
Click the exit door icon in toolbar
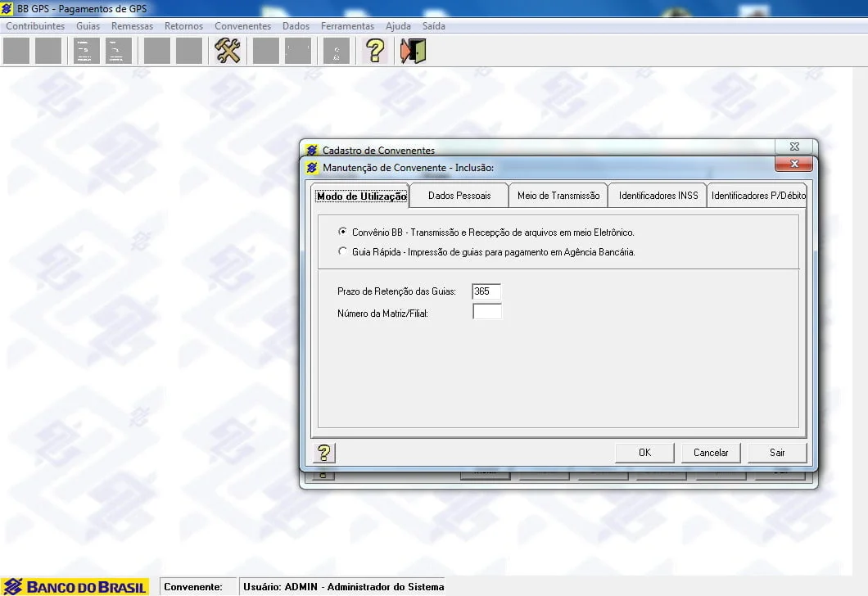413,51
